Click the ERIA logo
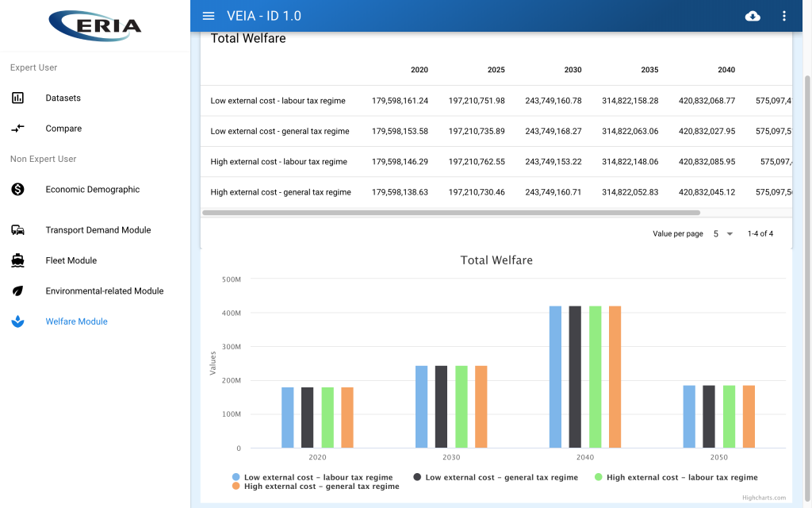 [95, 26]
